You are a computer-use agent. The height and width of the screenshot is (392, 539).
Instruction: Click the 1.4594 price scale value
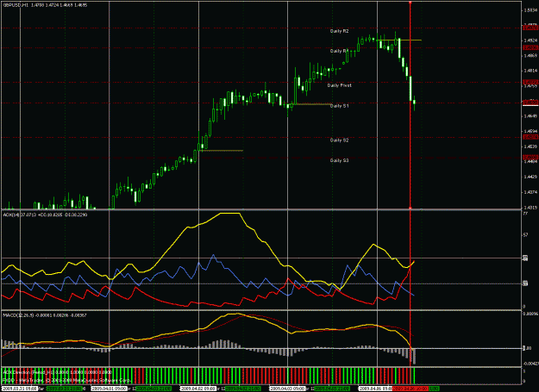click(530, 131)
